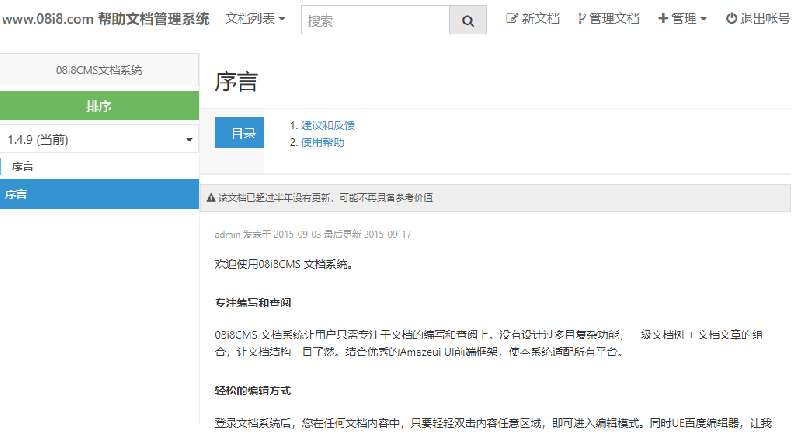
Task: Click the branch icon beside 管理文档
Action: (581, 18)
